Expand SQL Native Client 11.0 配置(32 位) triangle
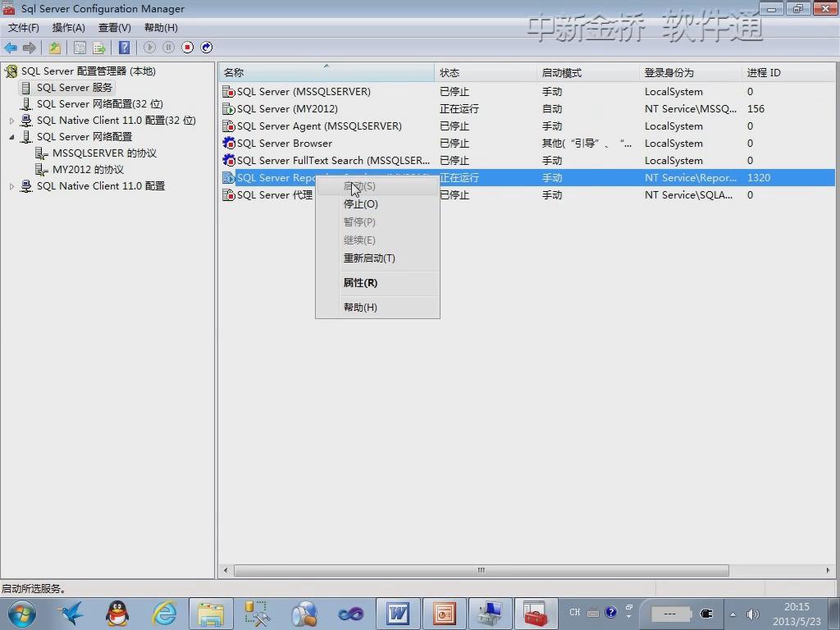The image size is (840, 630). 11,121
